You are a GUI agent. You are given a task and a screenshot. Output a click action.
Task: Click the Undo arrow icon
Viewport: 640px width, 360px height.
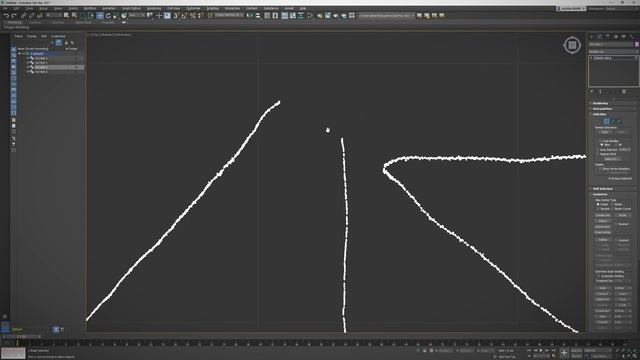[7, 16]
